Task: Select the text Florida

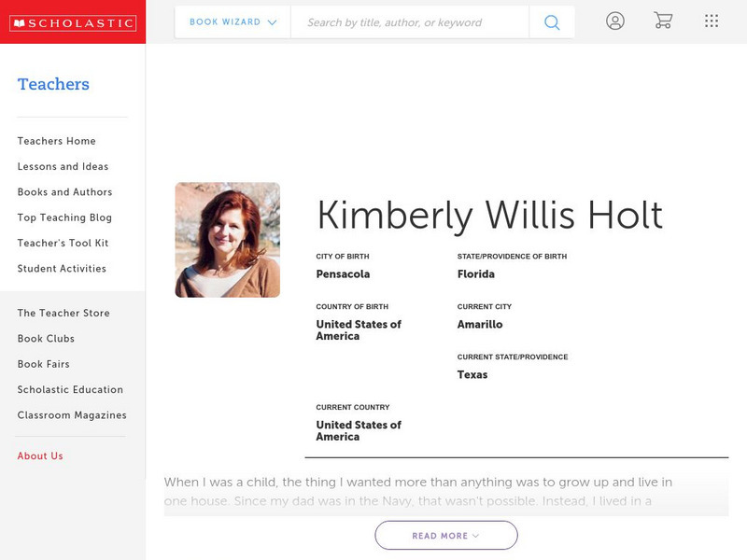Action: click(476, 273)
